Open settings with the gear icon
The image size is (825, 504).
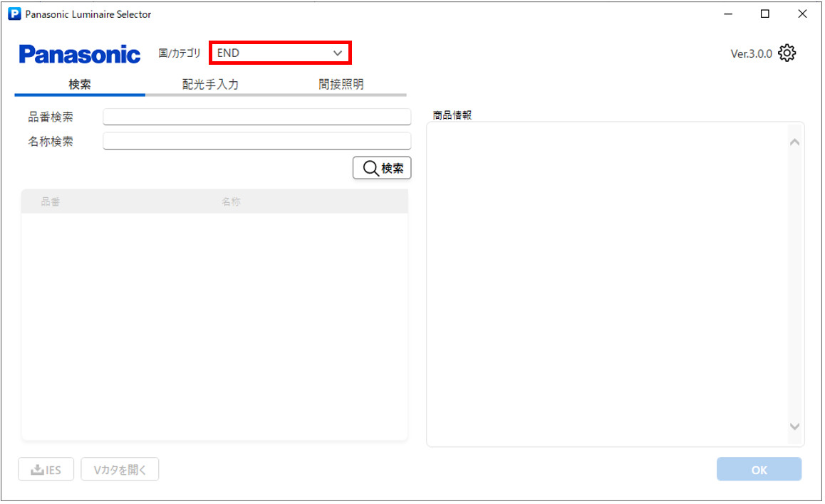(x=787, y=53)
